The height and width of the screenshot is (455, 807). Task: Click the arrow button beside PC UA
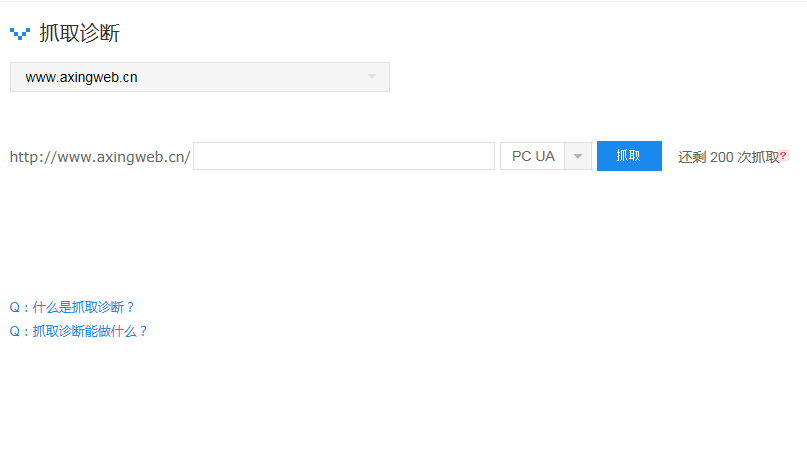point(578,156)
